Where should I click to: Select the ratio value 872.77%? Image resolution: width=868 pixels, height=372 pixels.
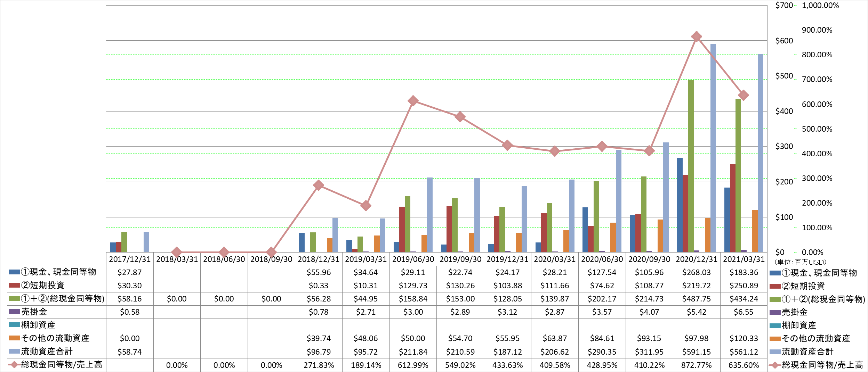coord(697,365)
